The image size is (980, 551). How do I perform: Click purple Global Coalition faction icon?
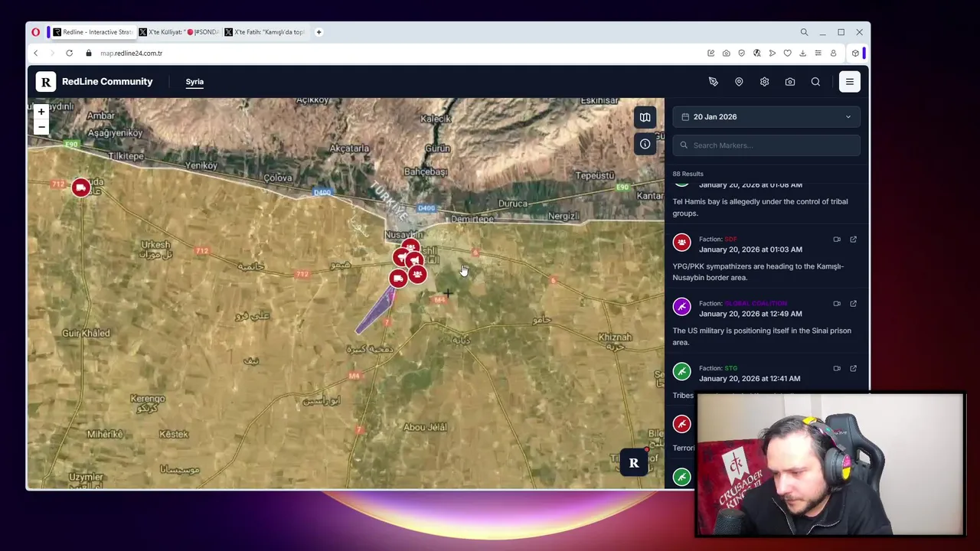[681, 307]
